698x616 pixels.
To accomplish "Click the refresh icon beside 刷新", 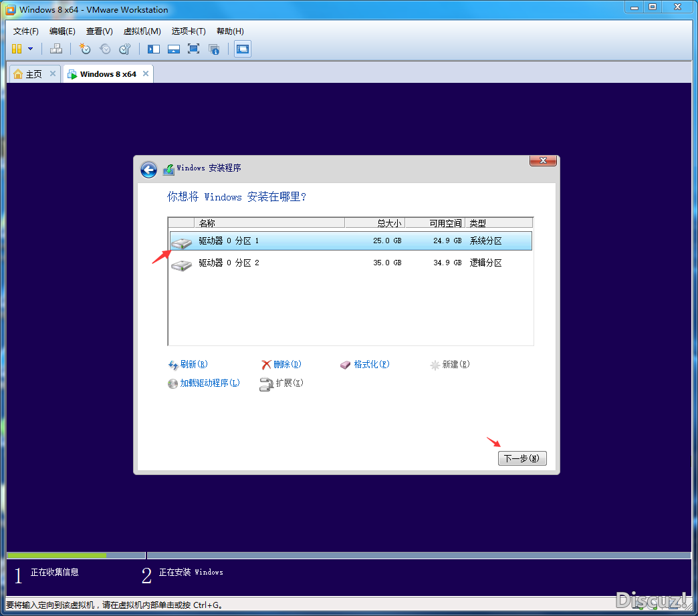I will [173, 365].
